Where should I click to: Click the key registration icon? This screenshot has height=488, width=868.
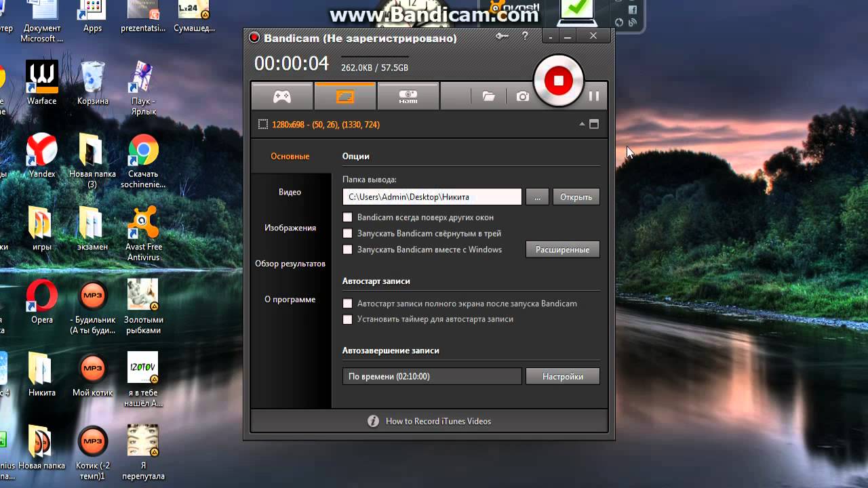pyautogui.click(x=502, y=37)
